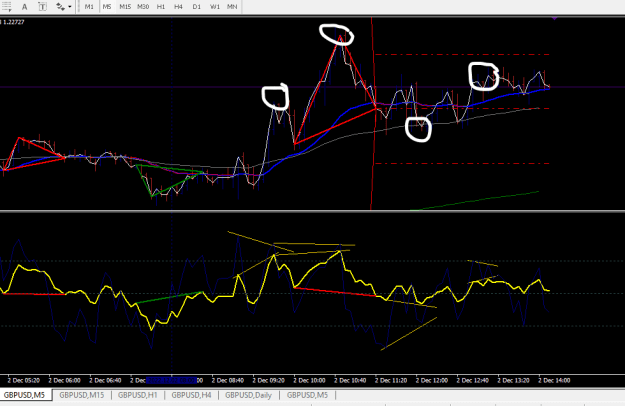This screenshot has height=406, width=625.
Task: Open the GBPUSD,H1 chart tab
Action: click(138, 395)
